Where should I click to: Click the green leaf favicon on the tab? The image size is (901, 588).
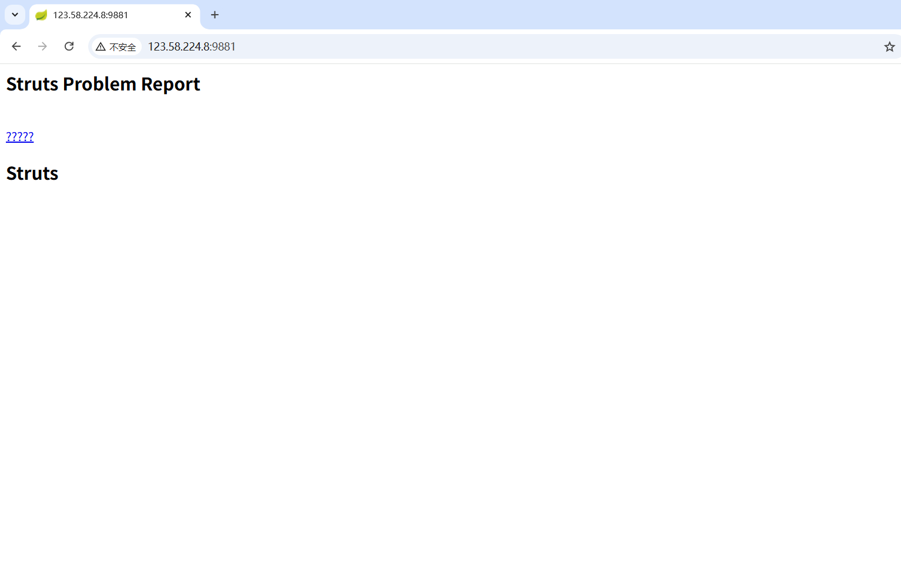click(41, 15)
